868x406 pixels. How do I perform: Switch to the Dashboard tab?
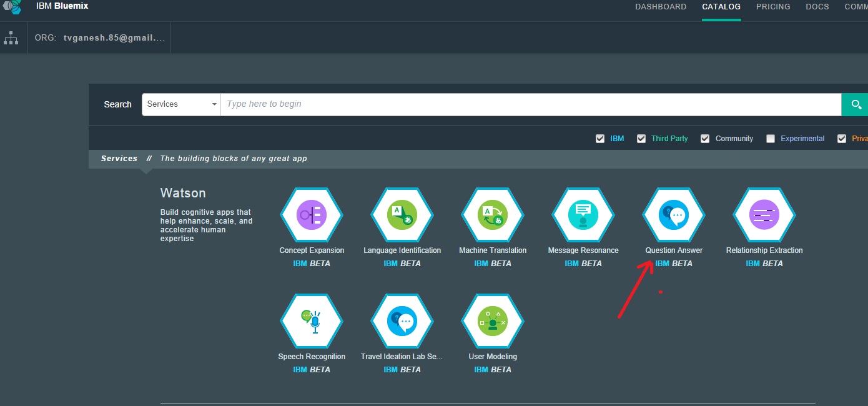click(661, 7)
